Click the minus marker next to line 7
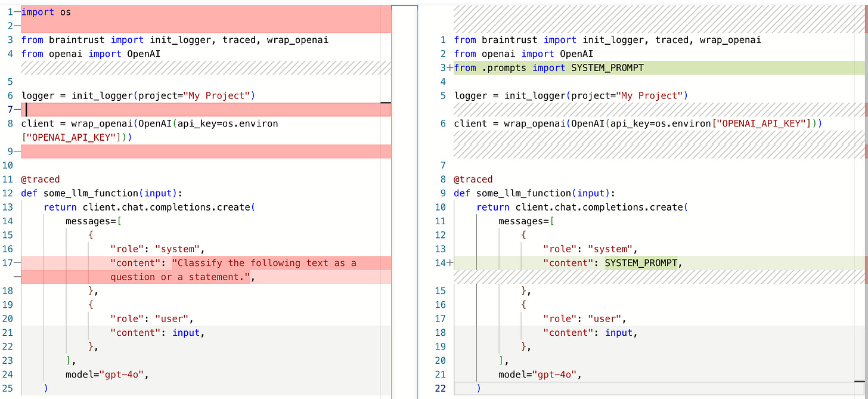This screenshot has height=399, width=868. [x=17, y=109]
